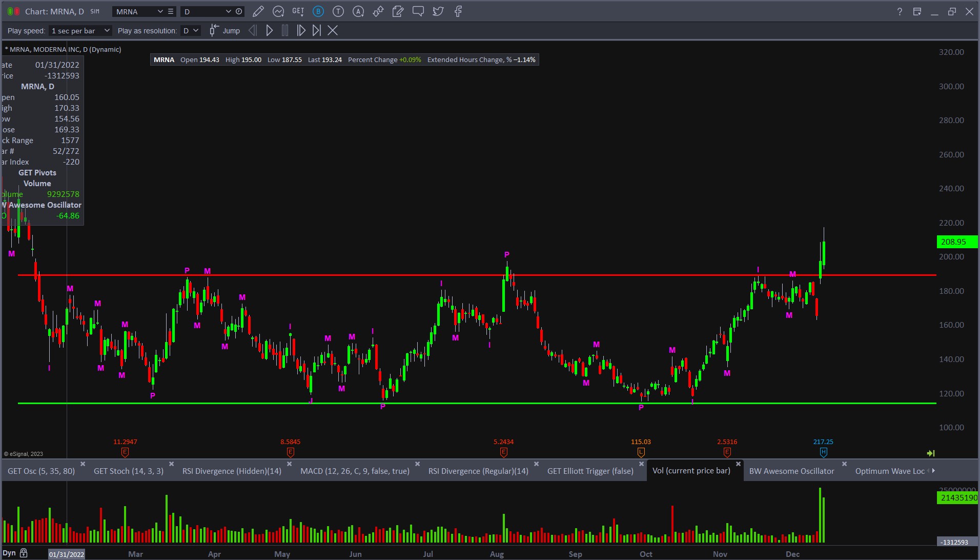Click the Jump button
This screenshot has height=560, width=980.
coord(225,31)
